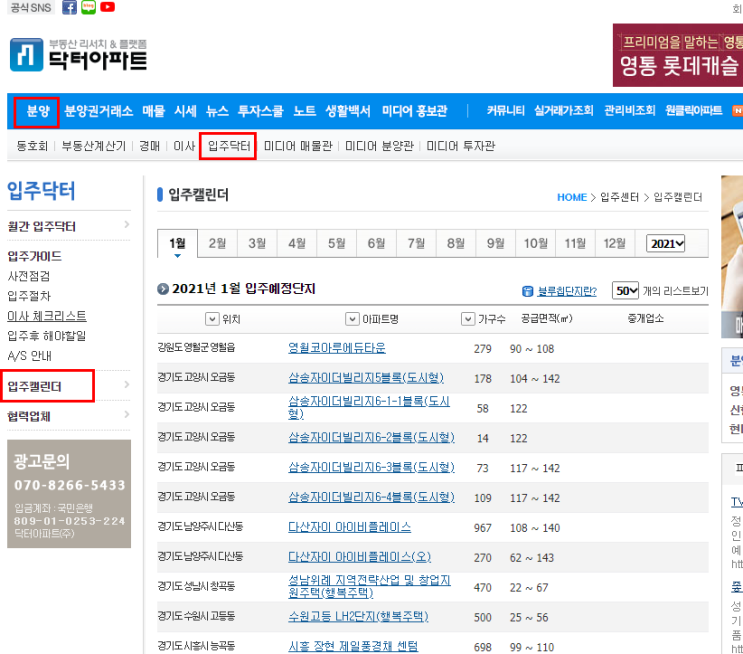743x654 pixels.
Task: Open 원클릭아파트 menu
Action: click(694, 111)
